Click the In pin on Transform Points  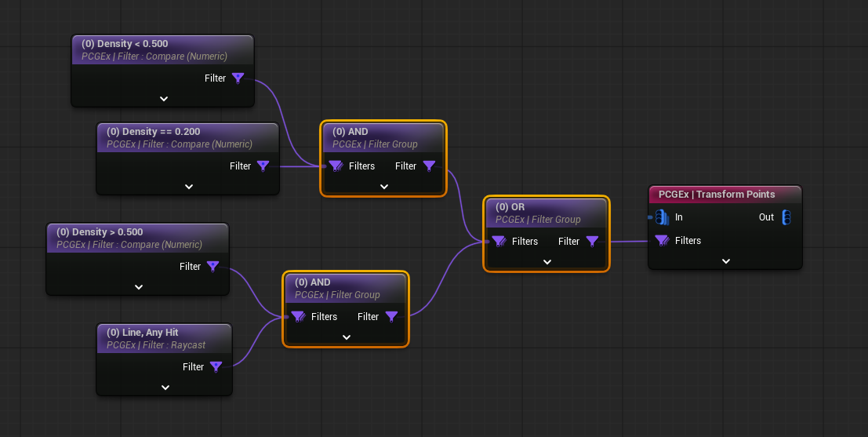click(661, 217)
